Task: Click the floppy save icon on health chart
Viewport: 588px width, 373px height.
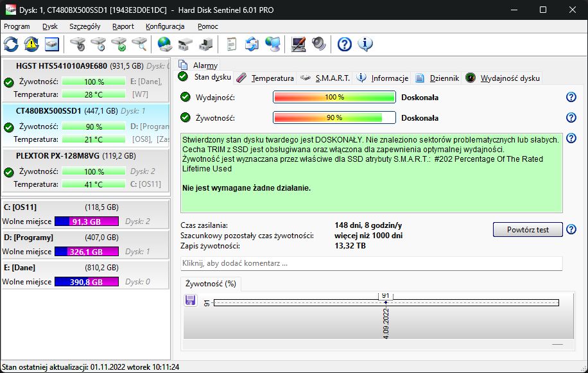Action: pyautogui.click(x=190, y=300)
